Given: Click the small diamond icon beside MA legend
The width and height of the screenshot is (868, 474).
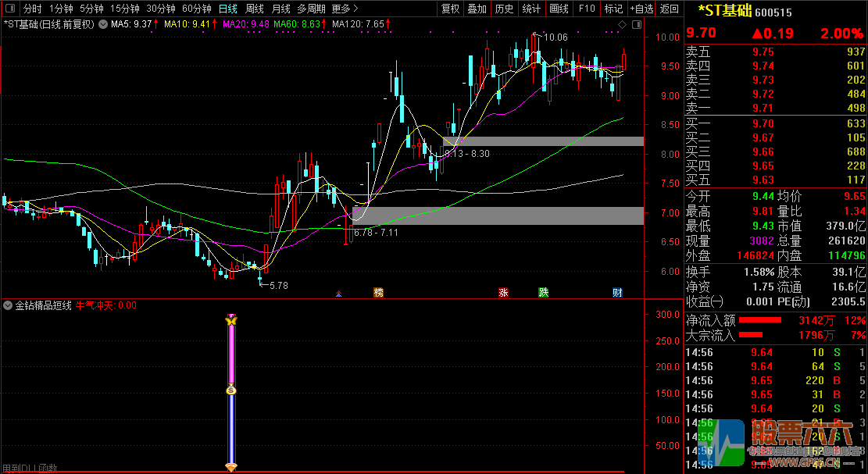Looking at the screenshot, I should click(x=622, y=25).
